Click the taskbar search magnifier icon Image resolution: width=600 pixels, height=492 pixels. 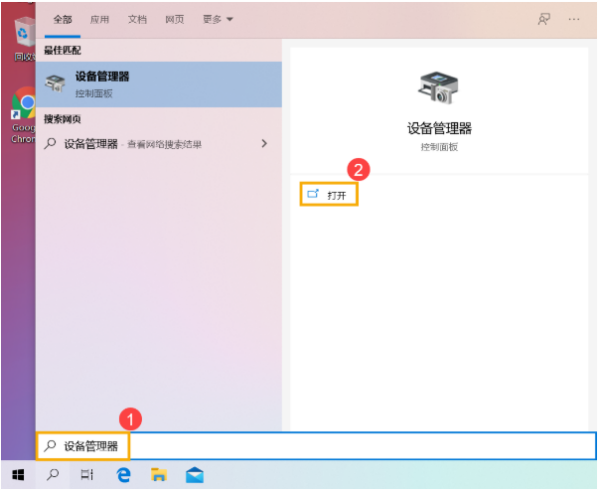[x=53, y=475]
